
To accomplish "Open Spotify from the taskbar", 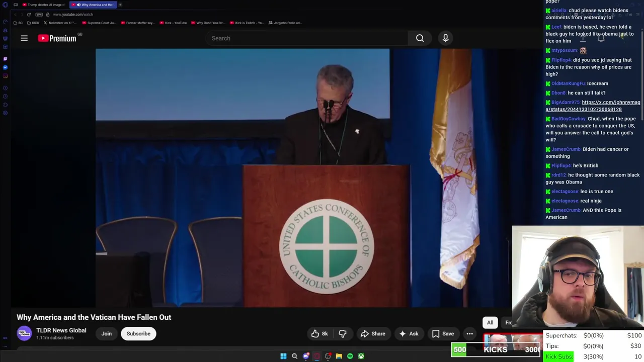I will [x=350, y=356].
